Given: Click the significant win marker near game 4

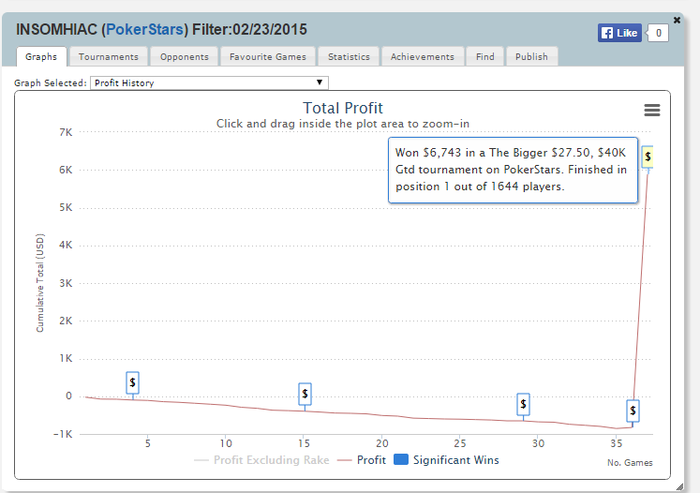Looking at the screenshot, I should click(x=132, y=383).
